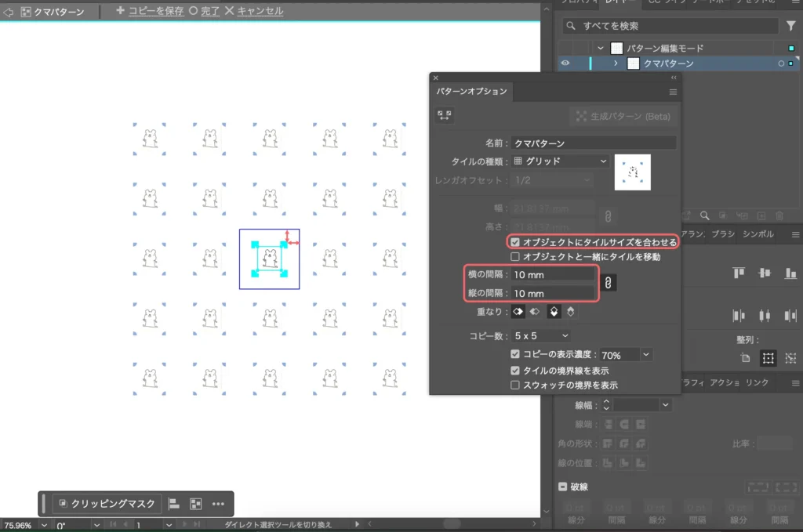
Task: Open the pattern tile edit mode icon
Action: coord(443,115)
